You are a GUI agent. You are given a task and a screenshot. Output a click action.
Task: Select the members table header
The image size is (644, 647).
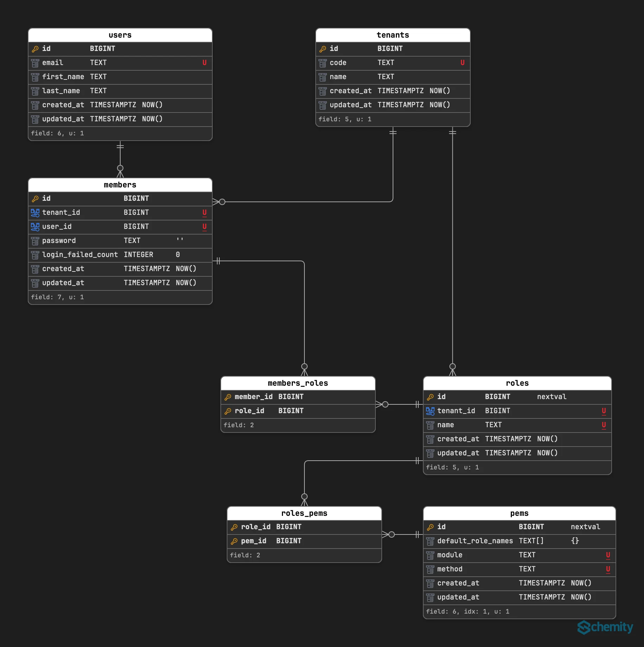120,185
